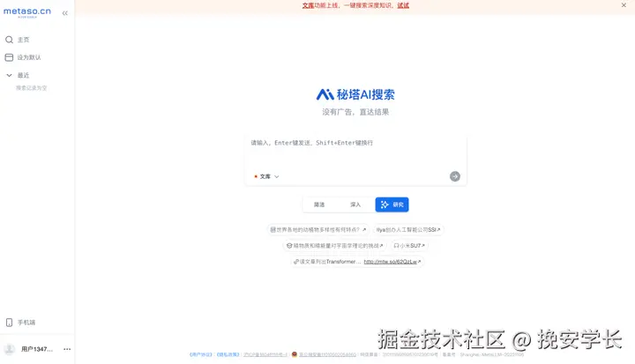635x364 pixels.
Task: Open the 文库 scope dropdown
Action: 266,176
